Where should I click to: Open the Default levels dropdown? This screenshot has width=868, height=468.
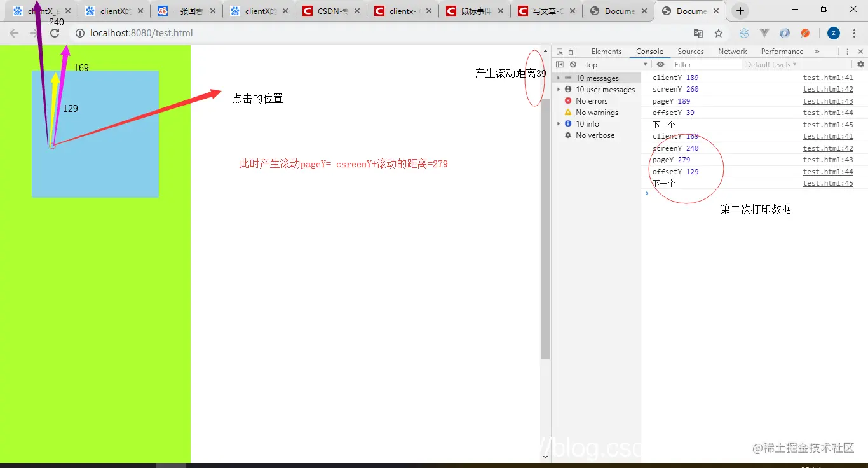pyautogui.click(x=771, y=64)
